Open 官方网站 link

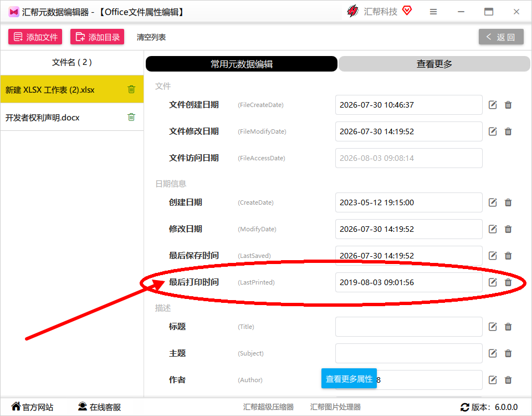click(32, 407)
